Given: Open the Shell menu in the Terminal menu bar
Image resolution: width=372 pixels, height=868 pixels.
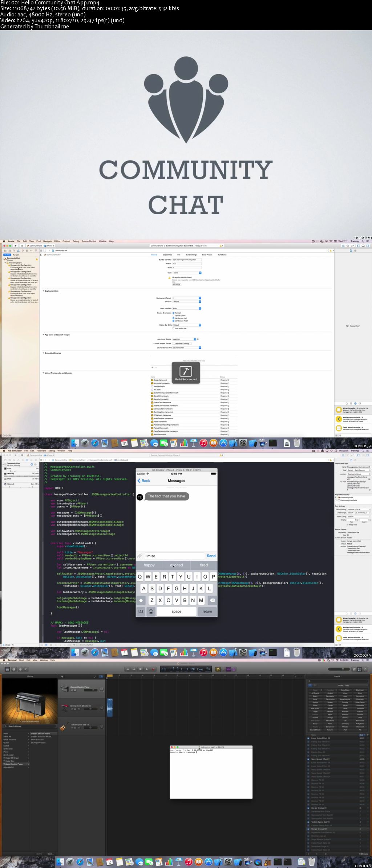Looking at the screenshot, I should (21, 660).
